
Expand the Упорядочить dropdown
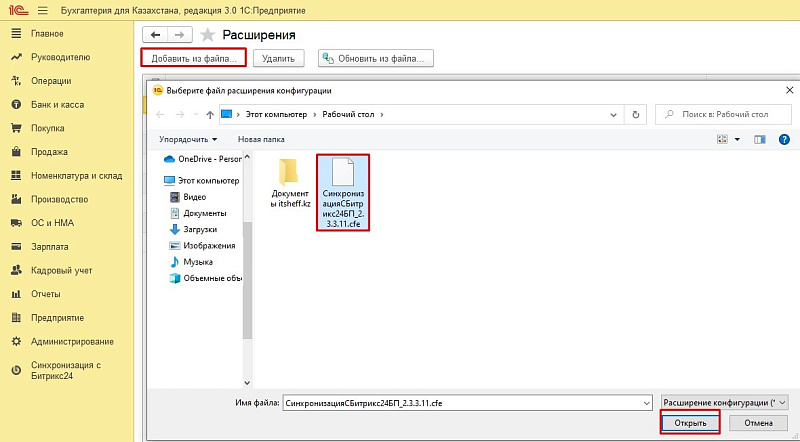189,139
